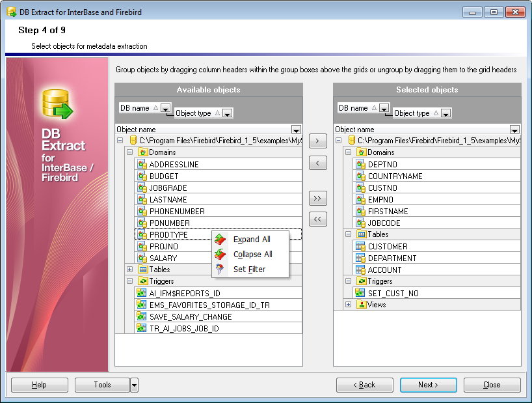Click the SET_CUST_NO trigger icon

point(358,293)
